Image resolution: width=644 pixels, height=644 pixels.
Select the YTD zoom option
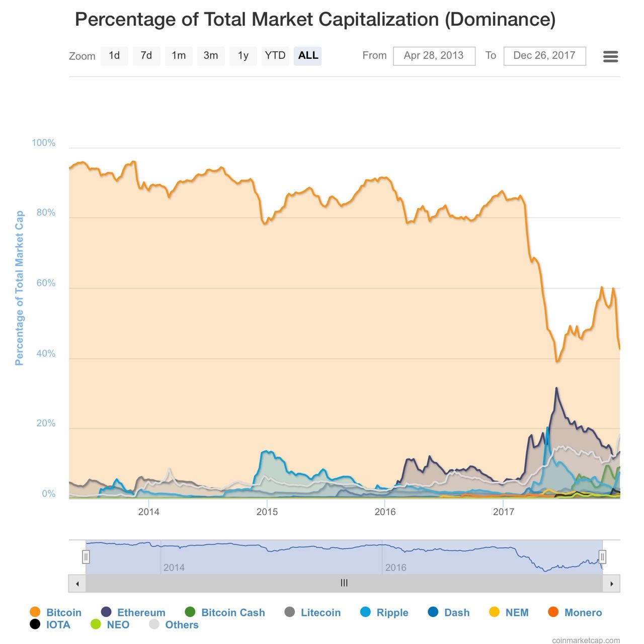coord(275,56)
